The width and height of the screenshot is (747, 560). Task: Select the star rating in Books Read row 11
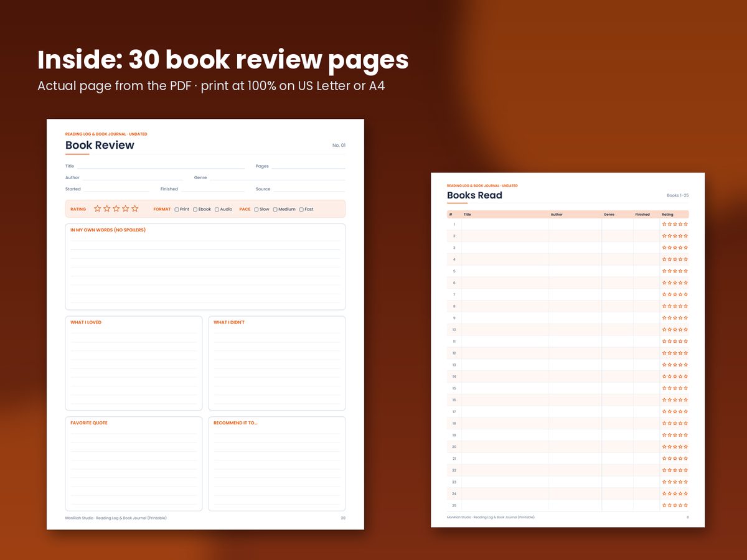[675, 342]
